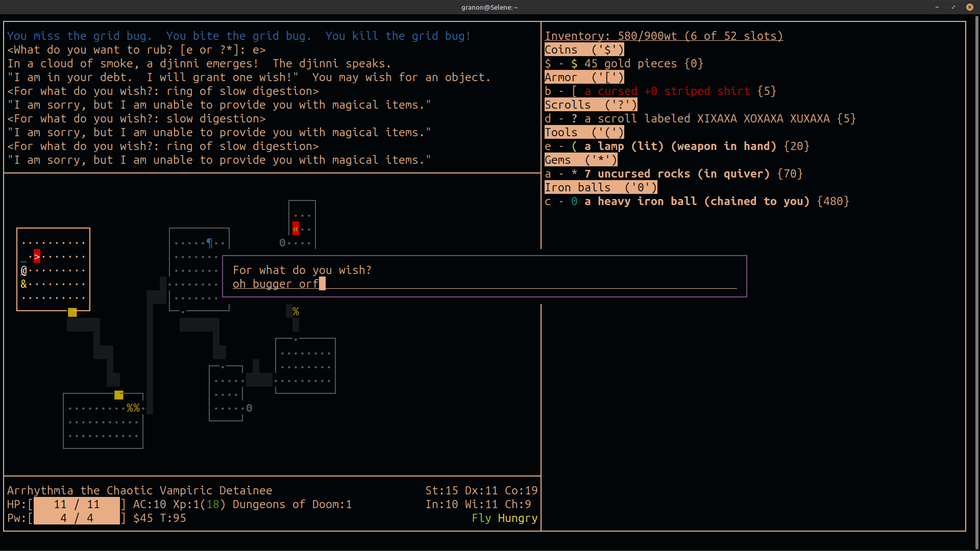Click the terminal title 'granon@Selene: ~'

coord(489,7)
